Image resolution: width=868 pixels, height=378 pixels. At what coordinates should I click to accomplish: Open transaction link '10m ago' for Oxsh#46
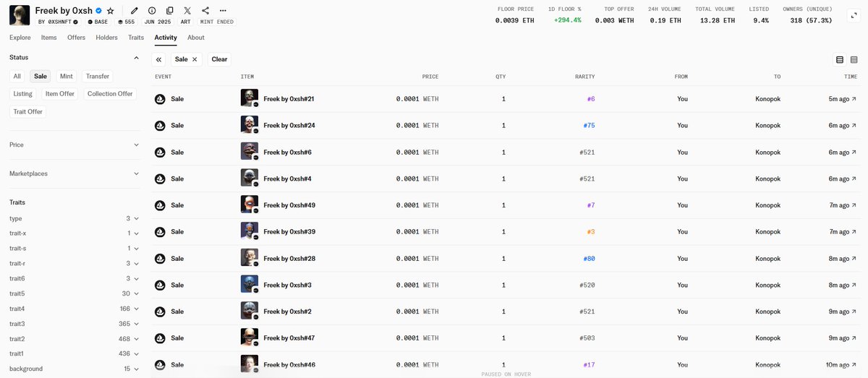(841, 364)
